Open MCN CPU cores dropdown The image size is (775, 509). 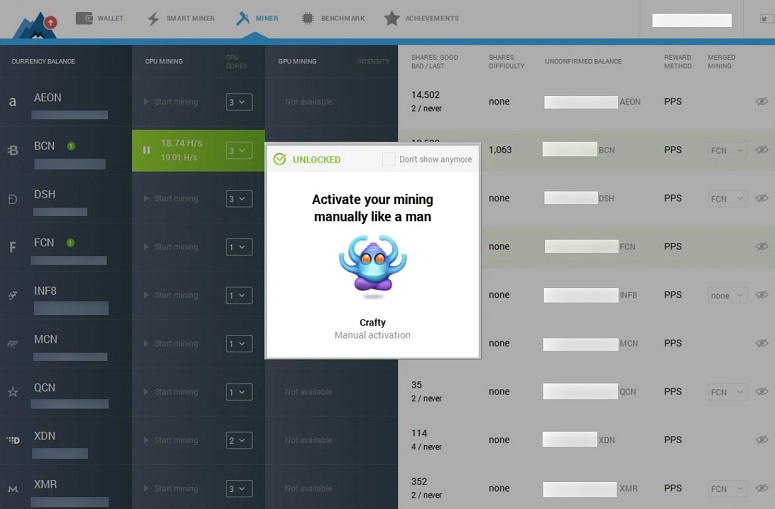239,344
